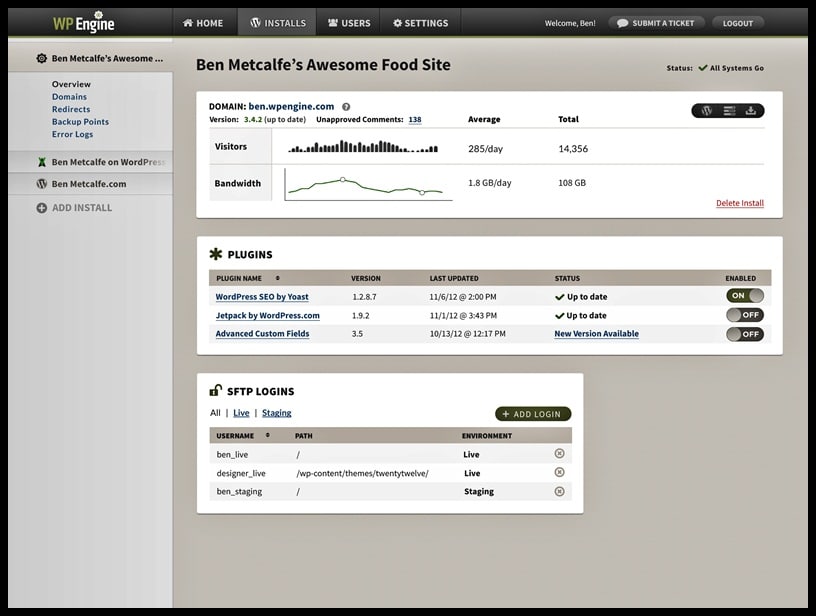Open the Error Logs sidebar link

coord(72,134)
